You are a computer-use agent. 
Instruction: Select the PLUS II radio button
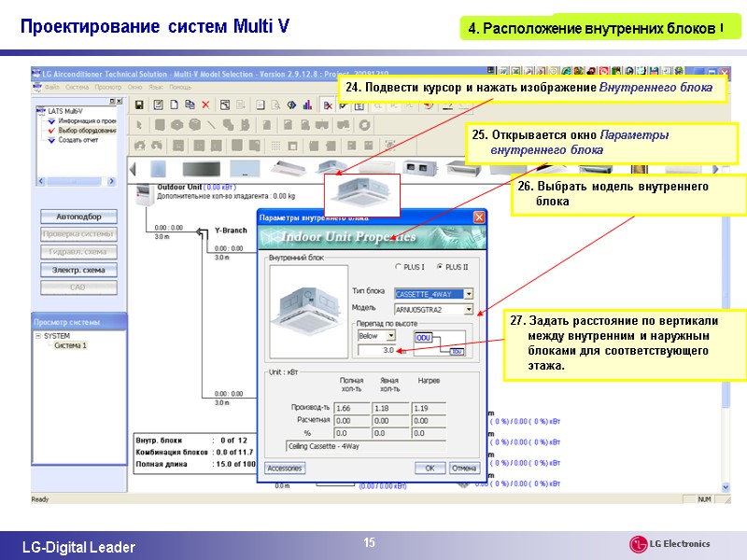tap(439, 267)
